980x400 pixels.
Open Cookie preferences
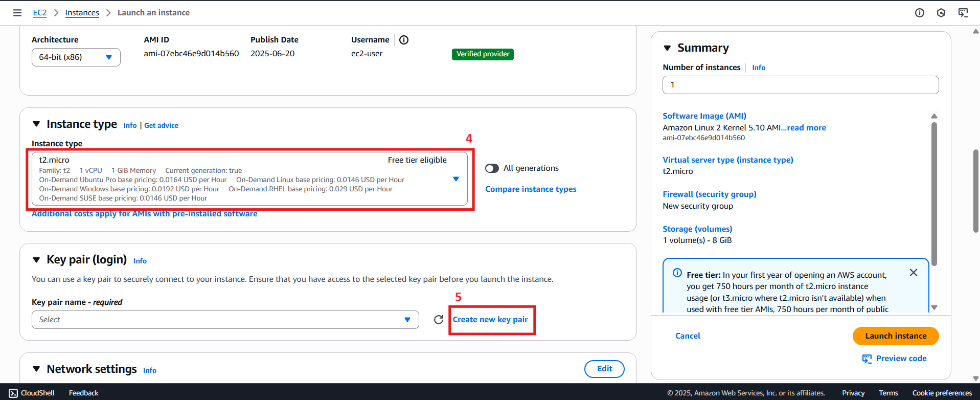coord(942,393)
